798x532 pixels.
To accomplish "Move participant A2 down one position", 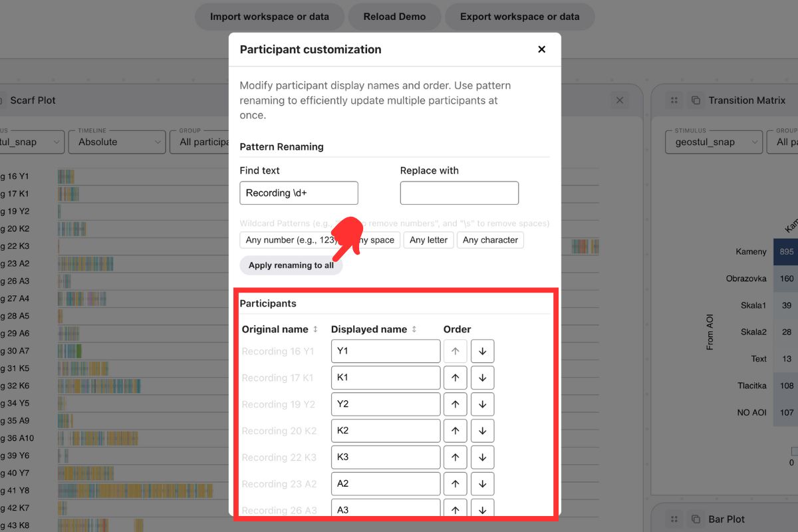I will pos(482,483).
